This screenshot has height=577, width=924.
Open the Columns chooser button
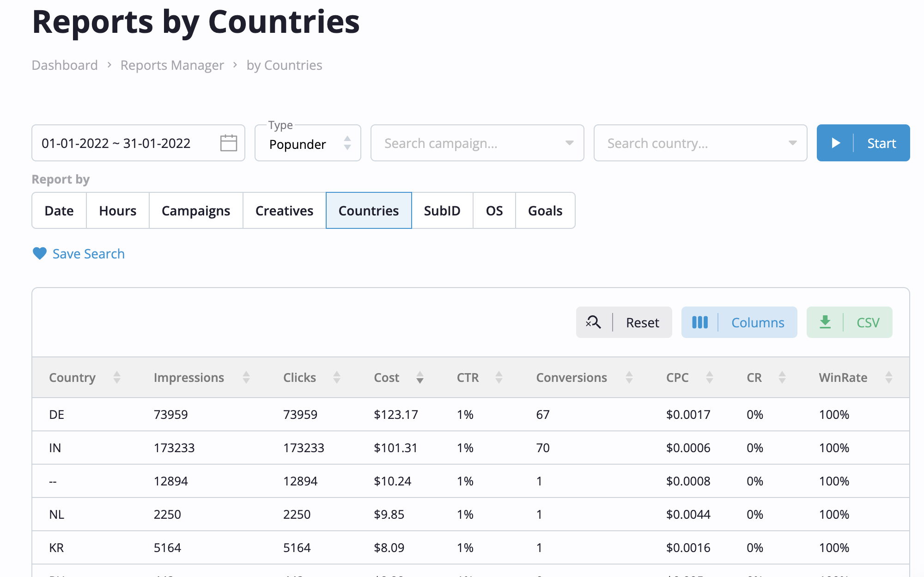pyautogui.click(x=739, y=322)
